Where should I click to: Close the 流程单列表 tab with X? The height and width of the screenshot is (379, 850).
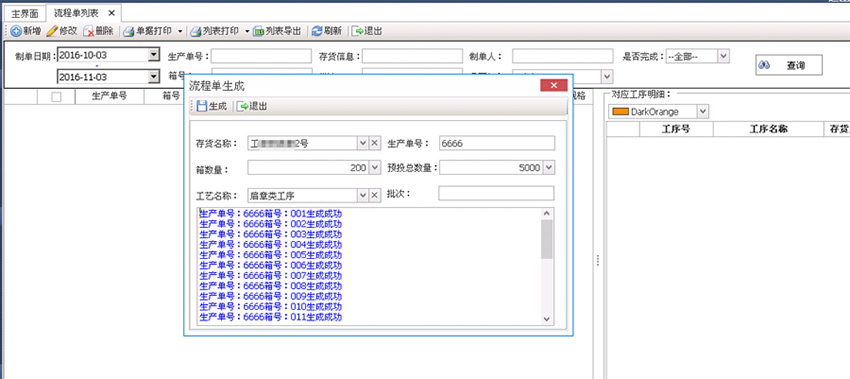[x=111, y=13]
